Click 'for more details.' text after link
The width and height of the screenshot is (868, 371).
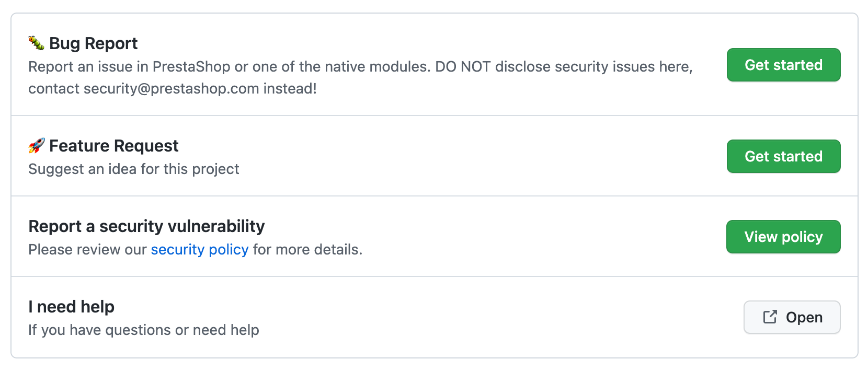point(307,249)
